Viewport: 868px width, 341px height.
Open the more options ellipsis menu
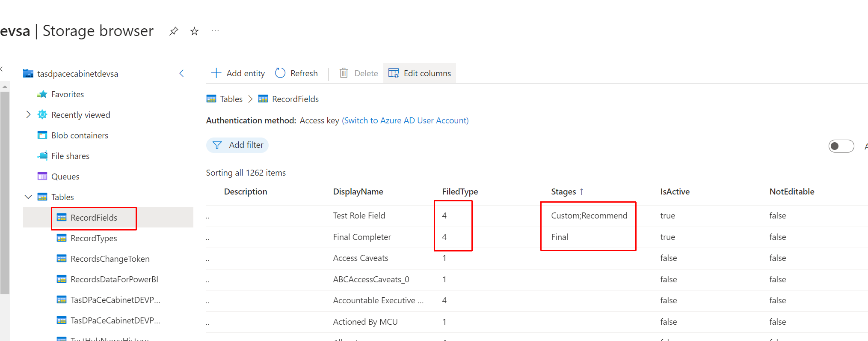pos(215,31)
